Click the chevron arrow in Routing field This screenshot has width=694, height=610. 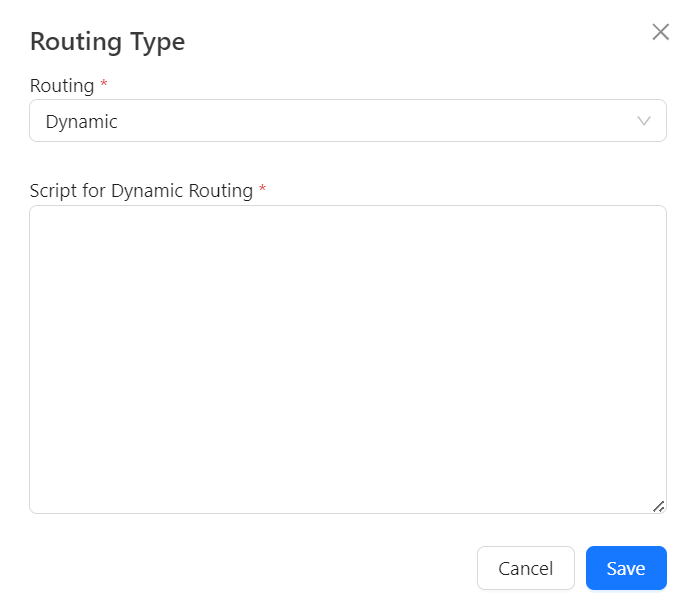pos(645,121)
